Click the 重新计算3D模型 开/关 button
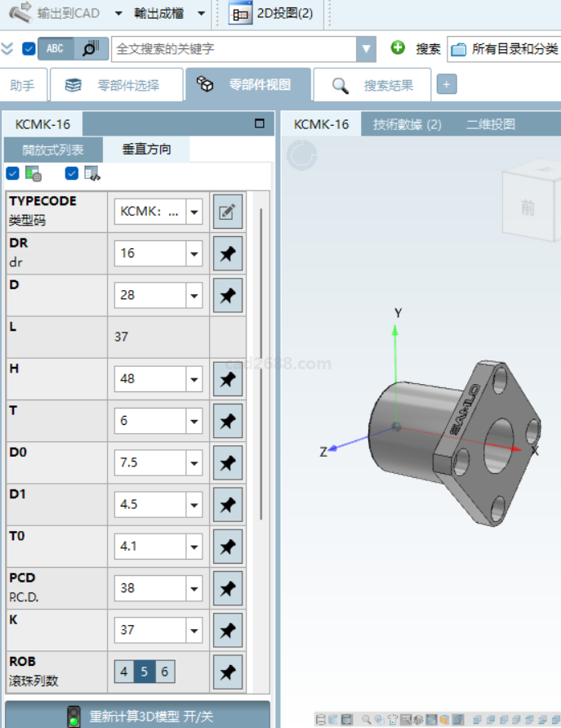This screenshot has width=561, height=728. point(137,716)
